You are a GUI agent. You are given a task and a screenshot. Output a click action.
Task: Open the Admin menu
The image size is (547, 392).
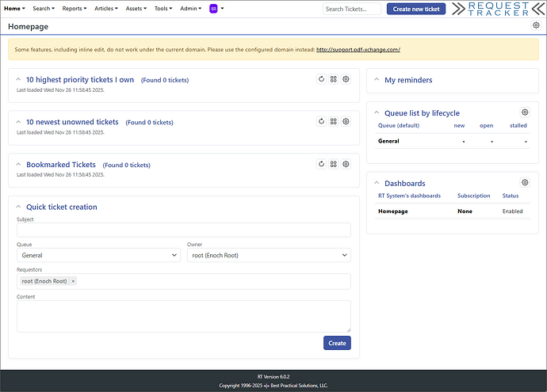point(190,9)
